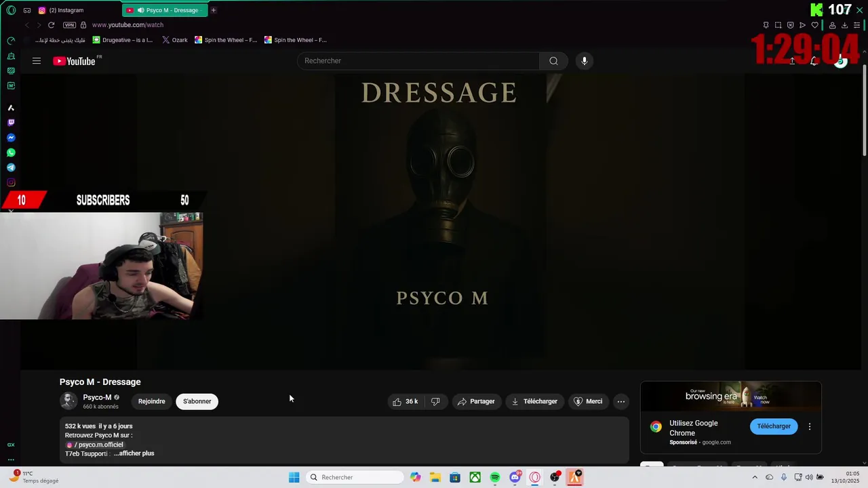Start voice search with microphone icon
The width and height of the screenshot is (868, 488).
coord(585,61)
